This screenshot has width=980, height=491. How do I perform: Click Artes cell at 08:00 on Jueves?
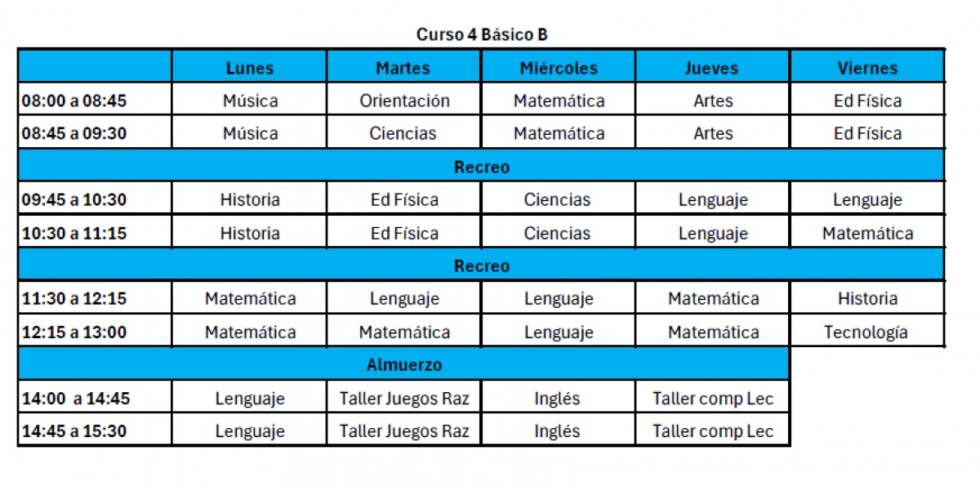pyautogui.click(x=713, y=100)
